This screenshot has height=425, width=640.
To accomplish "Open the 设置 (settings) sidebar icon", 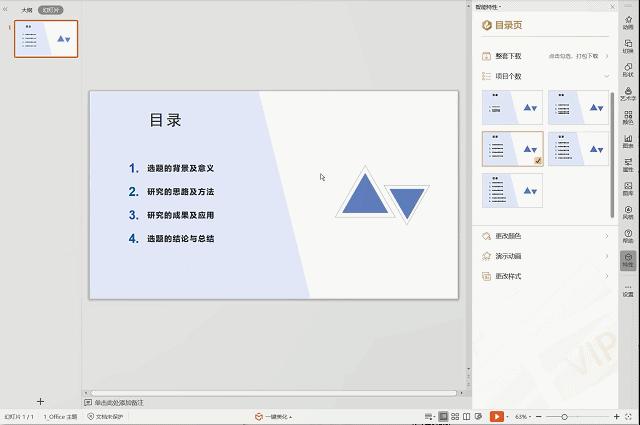I will pos(628,290).
